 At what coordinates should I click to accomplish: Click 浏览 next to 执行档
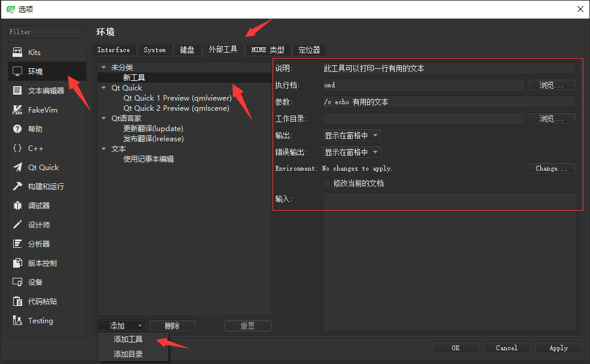[552, 85]
